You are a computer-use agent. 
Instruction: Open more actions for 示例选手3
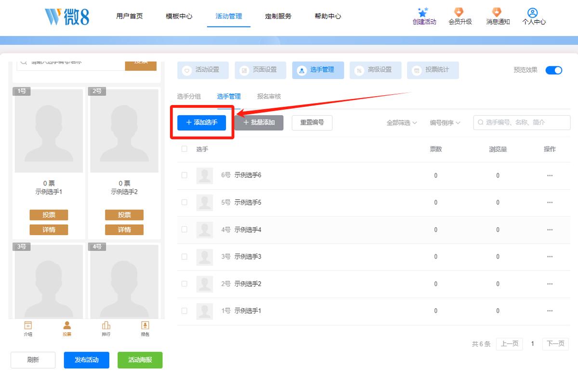(x=550, y=257)
